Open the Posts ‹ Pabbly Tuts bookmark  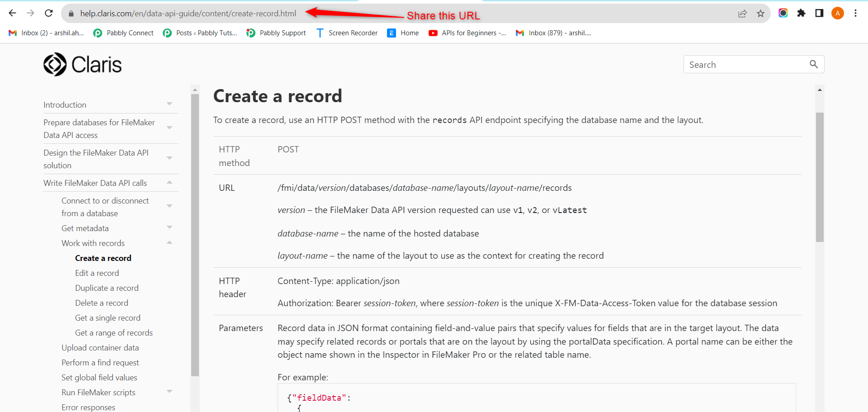click(200, 33)
